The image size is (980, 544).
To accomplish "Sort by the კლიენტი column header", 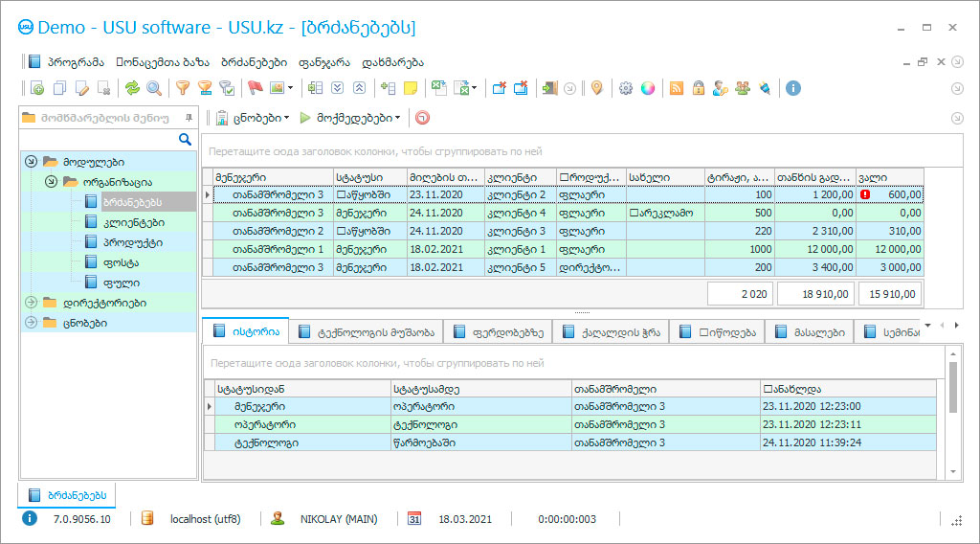I will pos(520,177).
